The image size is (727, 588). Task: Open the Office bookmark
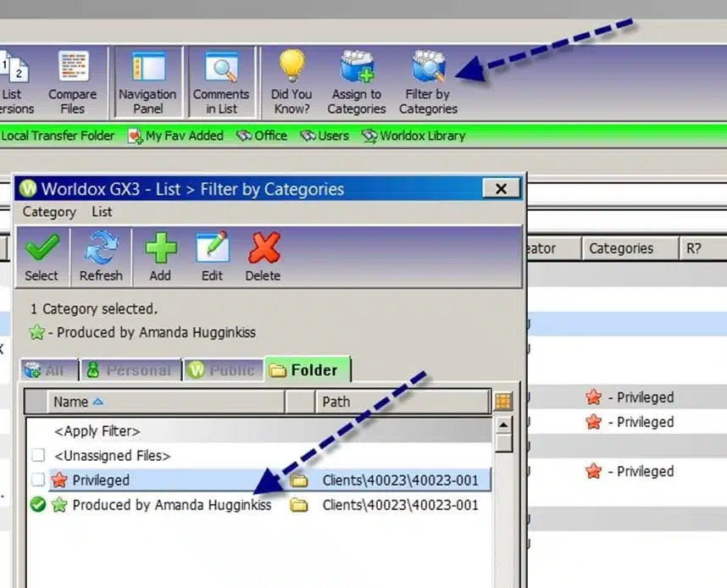[263, 136]
